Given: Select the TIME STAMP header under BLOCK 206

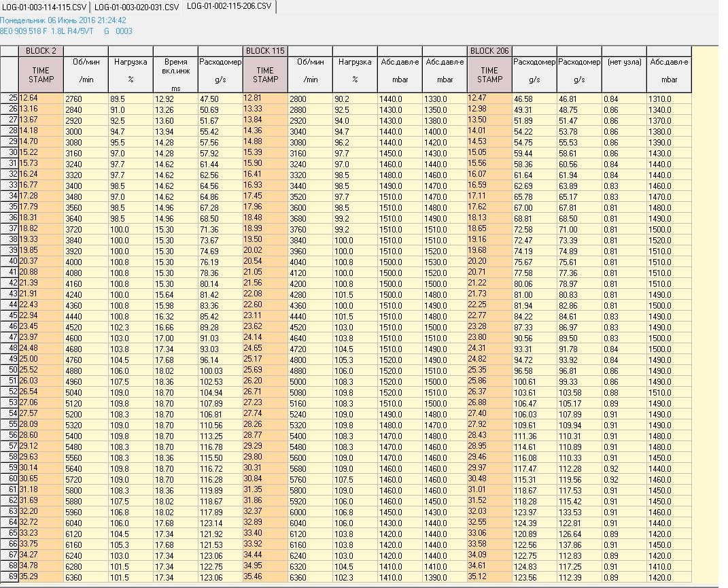Looking at the screenshot, I should (489, 75).
